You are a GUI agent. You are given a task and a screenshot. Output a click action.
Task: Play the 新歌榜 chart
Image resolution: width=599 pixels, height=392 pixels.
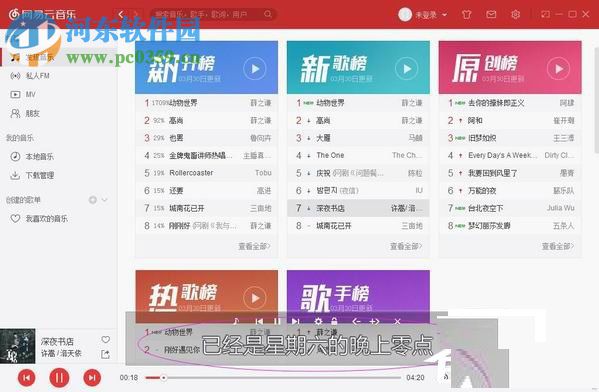pyautogui.click(x=406, y=69)
